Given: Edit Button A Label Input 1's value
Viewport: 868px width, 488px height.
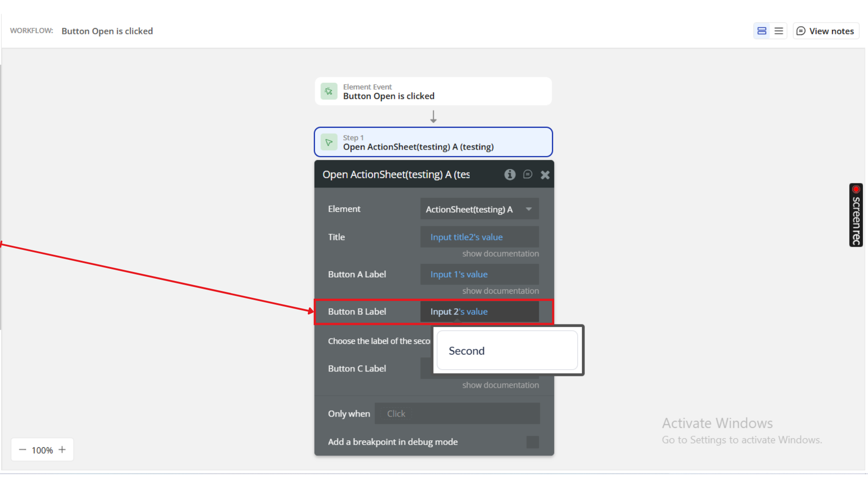Looking at the screenshot, I should pyautogui.click(x=459, y=274).
